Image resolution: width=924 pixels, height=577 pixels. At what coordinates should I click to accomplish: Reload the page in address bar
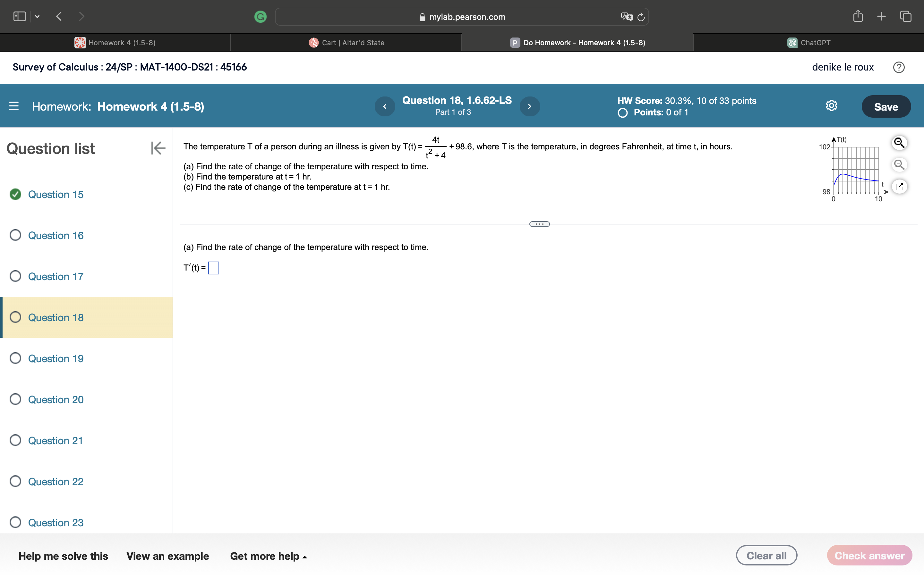641,17
